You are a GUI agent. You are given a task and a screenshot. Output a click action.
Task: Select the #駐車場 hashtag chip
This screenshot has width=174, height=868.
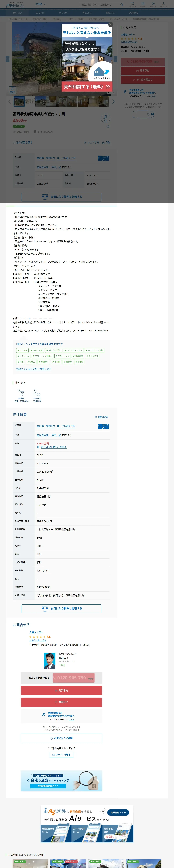(80, 362)
